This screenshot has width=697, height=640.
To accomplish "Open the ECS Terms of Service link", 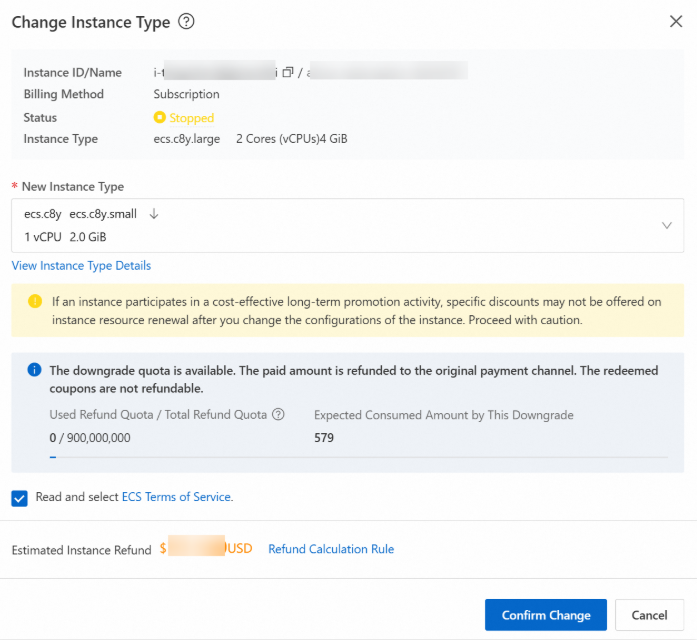I will point(177,497).
